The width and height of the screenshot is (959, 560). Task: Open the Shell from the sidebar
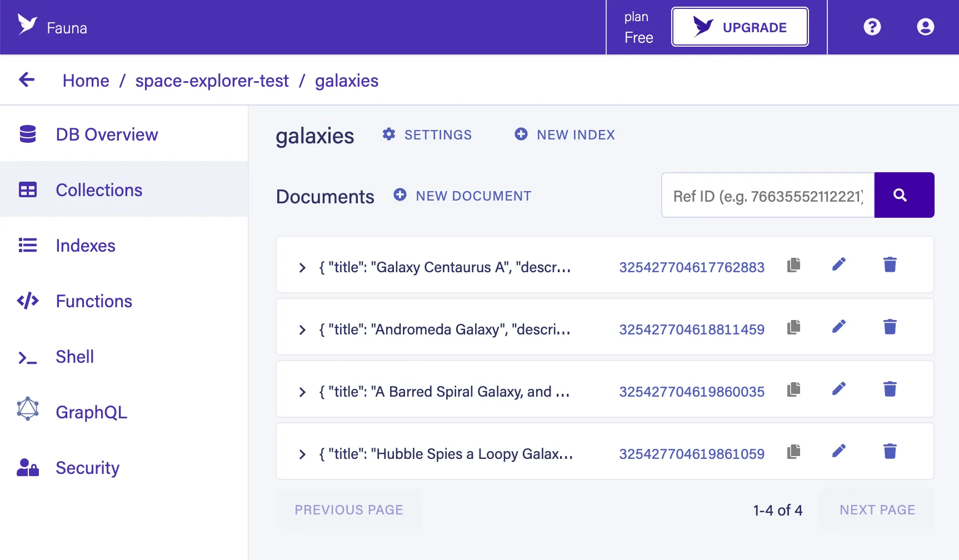74,357
